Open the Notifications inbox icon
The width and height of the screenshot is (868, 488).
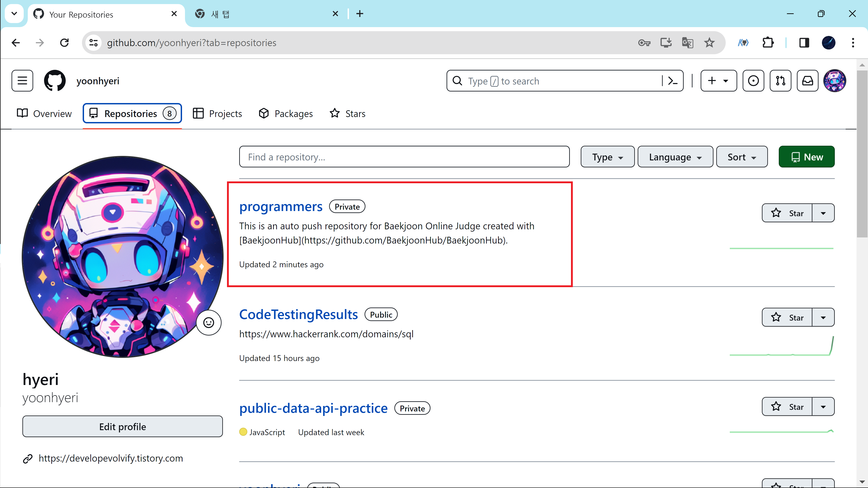pyautogui.click(x=807, y=81)
